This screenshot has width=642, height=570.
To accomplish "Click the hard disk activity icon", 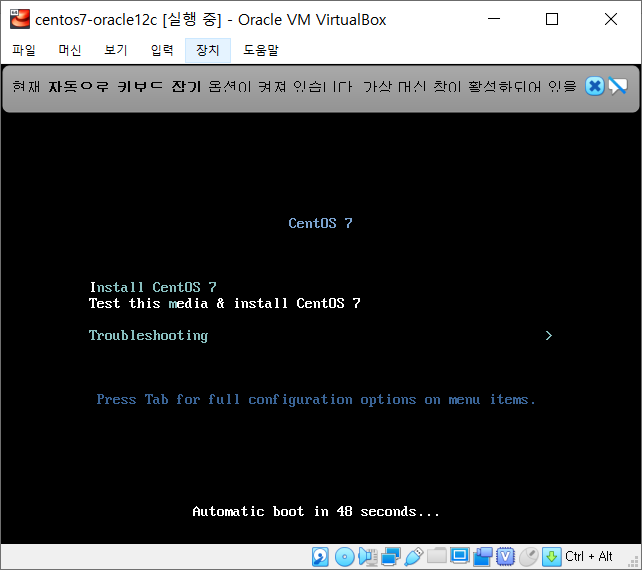I will [320, 557].
